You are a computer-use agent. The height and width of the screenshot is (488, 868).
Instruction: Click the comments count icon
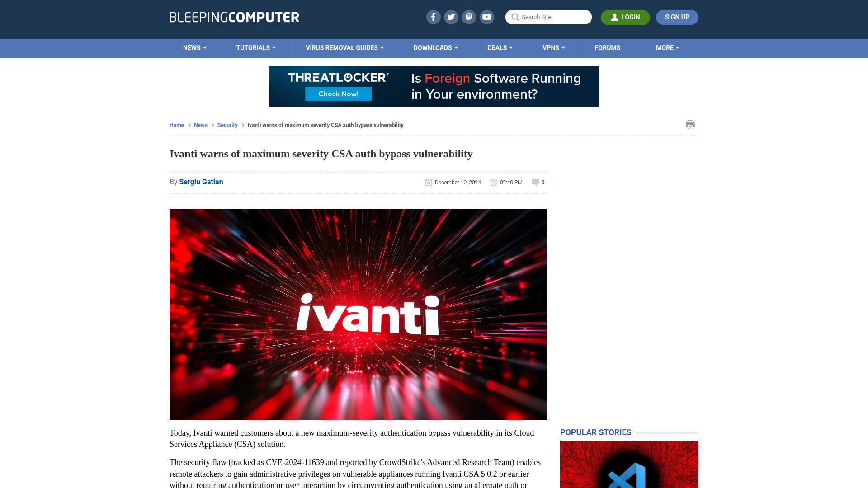click(x=535, y=183)
